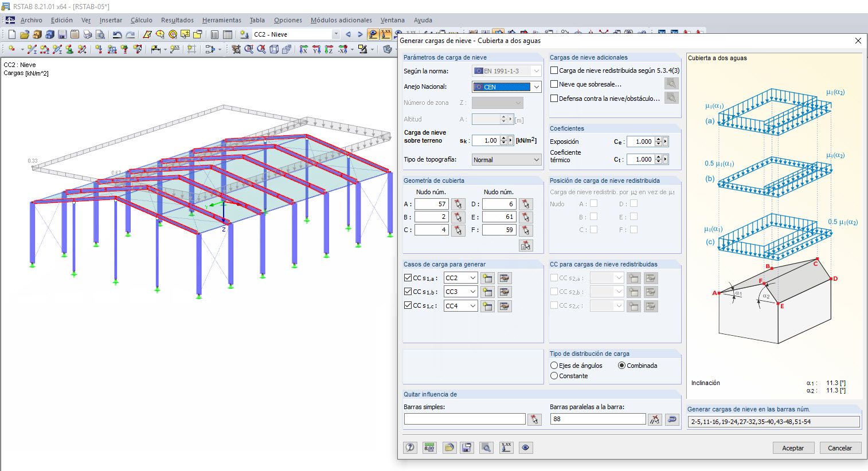
Task: Click the Ct térmico coefficient spinner
Action: pyautogui.click(x=658, y=159)
